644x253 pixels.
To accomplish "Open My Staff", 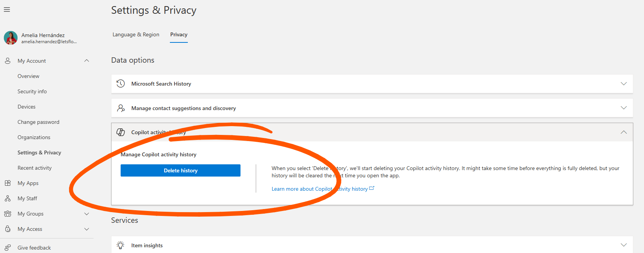I will point(27,198).
